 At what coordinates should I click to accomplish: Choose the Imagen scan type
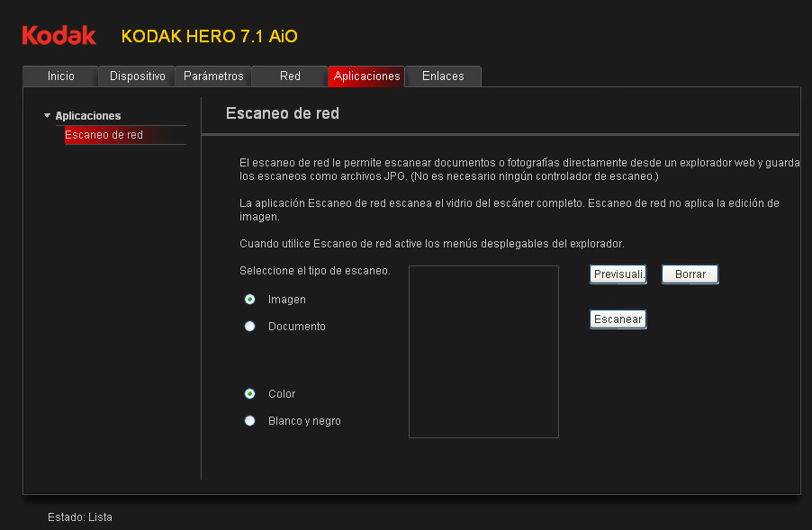(249, 299)
